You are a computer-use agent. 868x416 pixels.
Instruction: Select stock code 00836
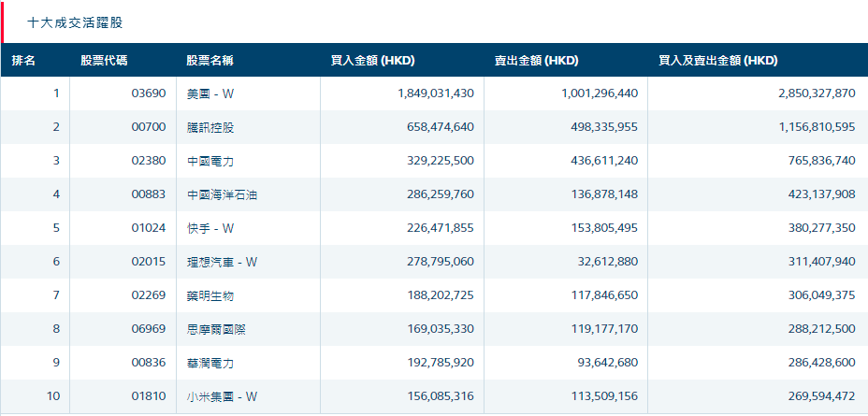(149, 363)
